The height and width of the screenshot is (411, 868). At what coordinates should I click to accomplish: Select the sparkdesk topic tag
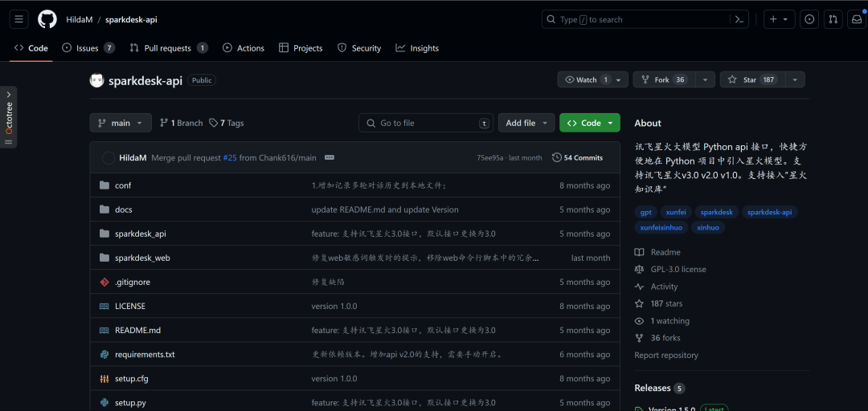pyautogui.click(x=716, y=212)
